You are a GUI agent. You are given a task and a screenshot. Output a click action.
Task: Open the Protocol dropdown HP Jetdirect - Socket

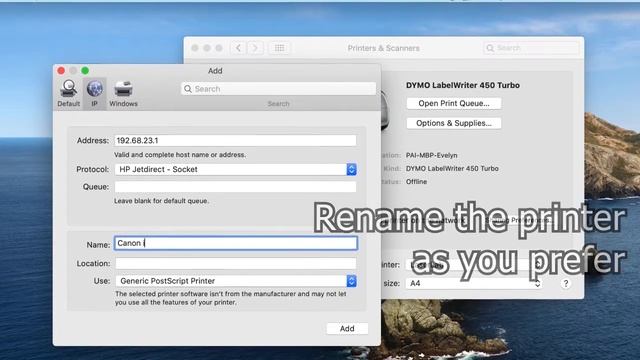point(236,169)
